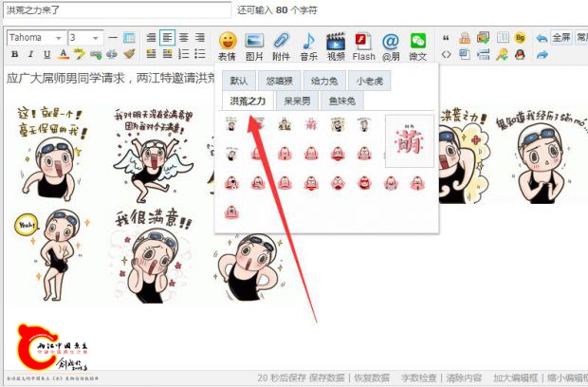Clear formatting with the brush icon
Image resolution: width=588 pixels, height=387 pixels.
[x=129, y=54]
